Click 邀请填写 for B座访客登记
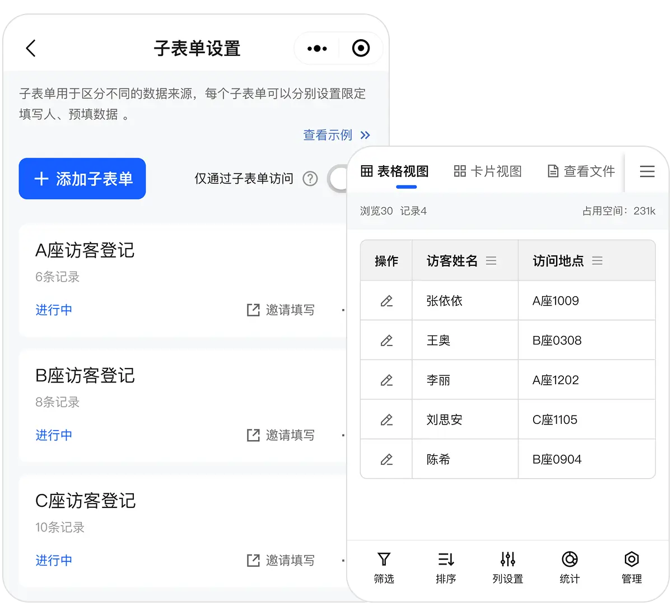Image resolution: width=672 pixels, height=616 pixels. click(281, 435)
